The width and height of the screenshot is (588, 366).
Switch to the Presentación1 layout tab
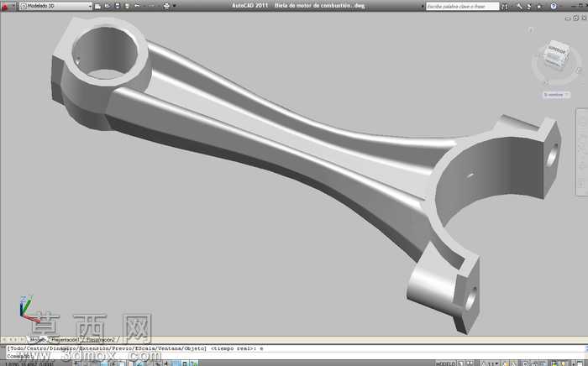pyautogui.click(x=66, y=340)
